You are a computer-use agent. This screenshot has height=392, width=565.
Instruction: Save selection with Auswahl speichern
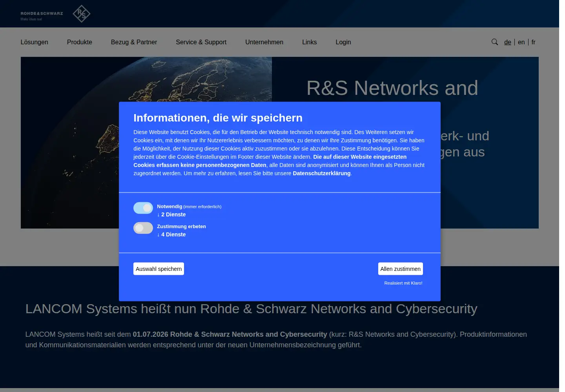159,269
